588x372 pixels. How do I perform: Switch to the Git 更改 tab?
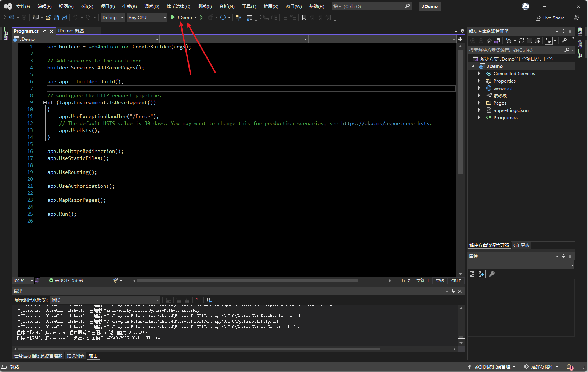coord(522,245)
